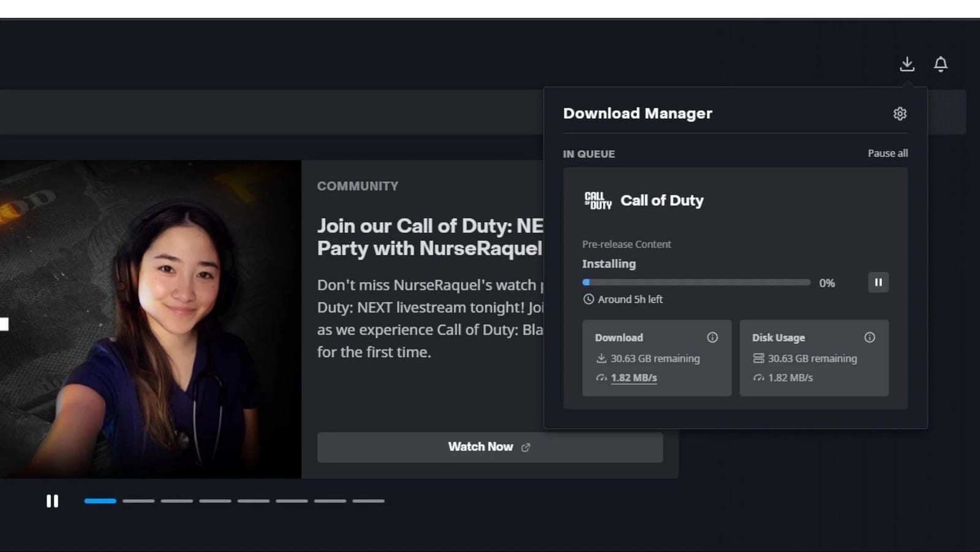Image resolution: width=980 pixels, height=552 pixels.
Task: Pause the Call of Duty installation
Action: [x=878, y=282]
